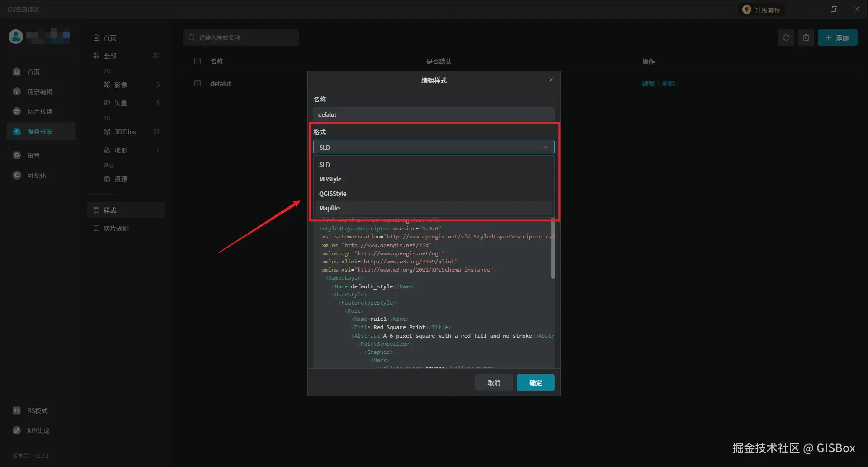
Task: Click the trash delete icon button
Action: (806, 38)
